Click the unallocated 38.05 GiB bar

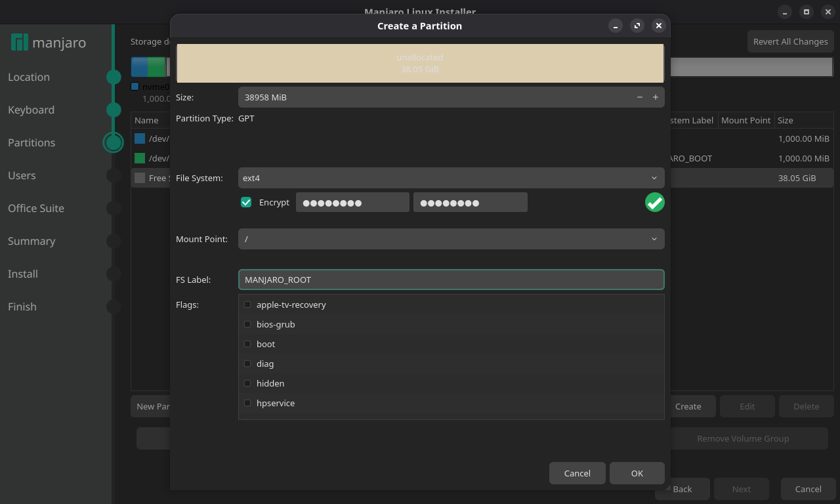tap(420, 63)
